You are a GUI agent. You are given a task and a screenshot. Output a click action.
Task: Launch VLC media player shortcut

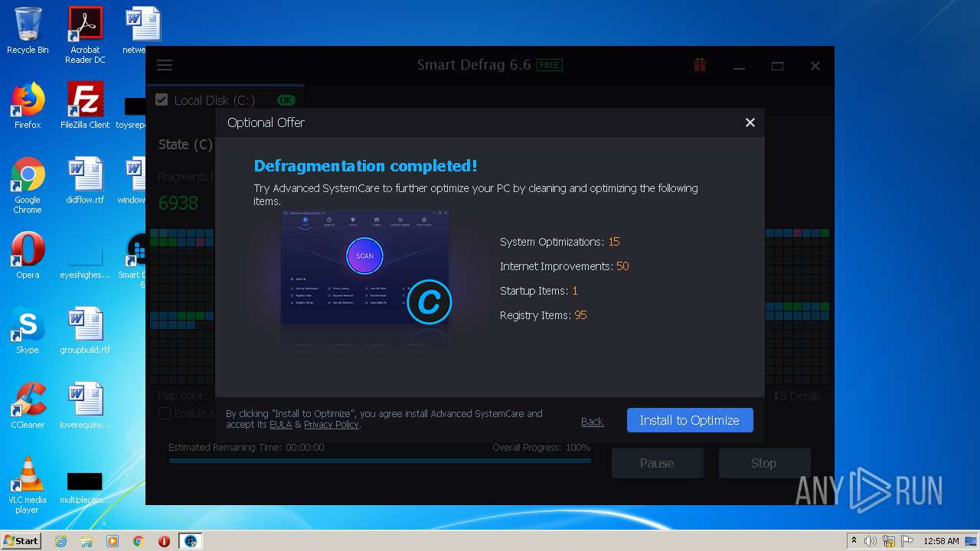pos(28,485)
